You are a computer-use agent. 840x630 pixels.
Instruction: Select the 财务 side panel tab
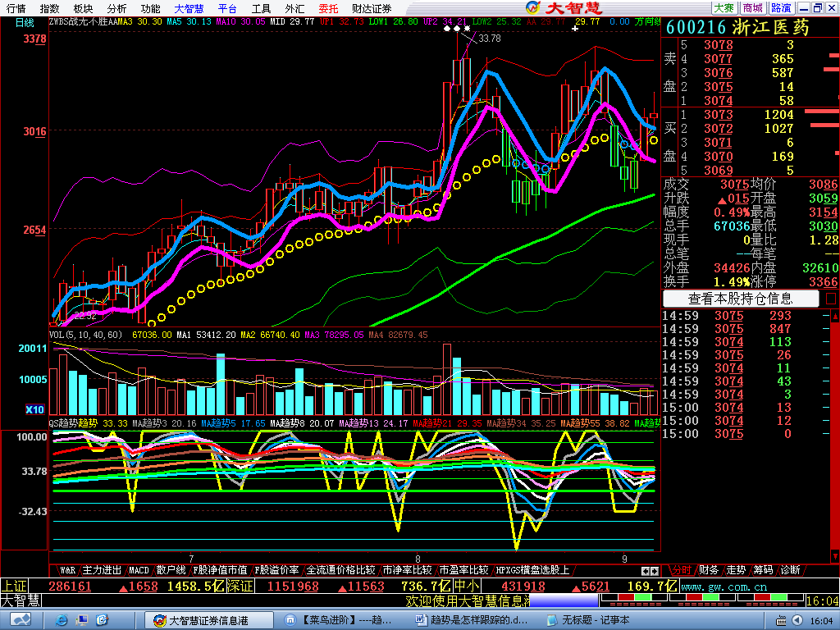[708, 570]
